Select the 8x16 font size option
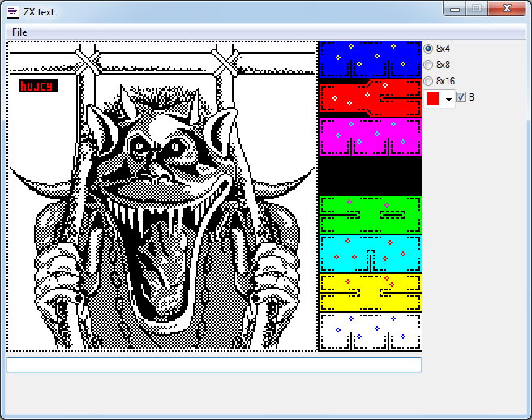The height and width of the screenshot is (420, 532). click(440, 81)
